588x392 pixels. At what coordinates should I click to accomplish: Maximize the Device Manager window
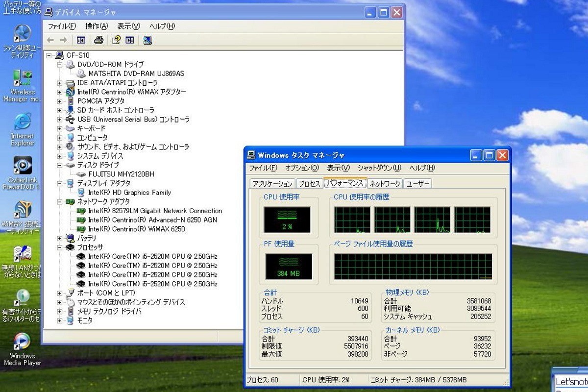pos(384,12)
